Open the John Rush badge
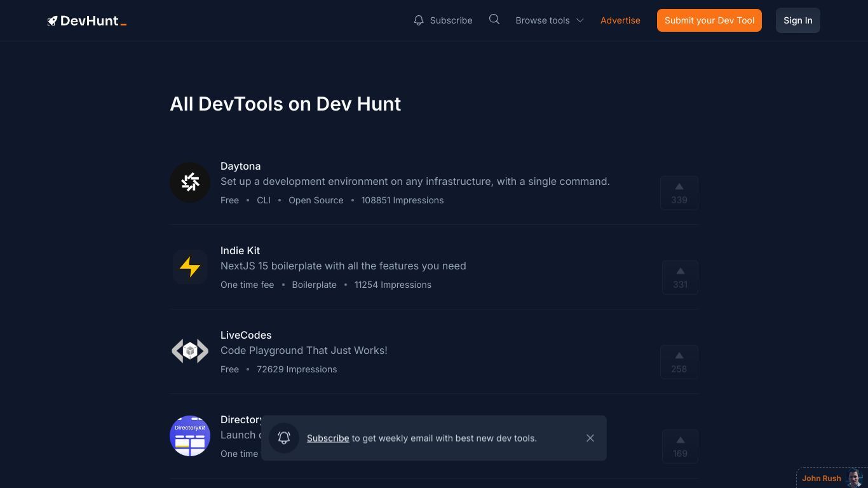 click(x=832, y=478)
